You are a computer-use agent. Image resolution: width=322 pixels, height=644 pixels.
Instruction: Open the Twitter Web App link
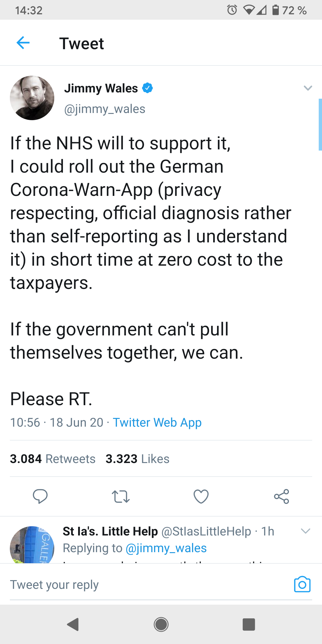[x=157, y=422]
